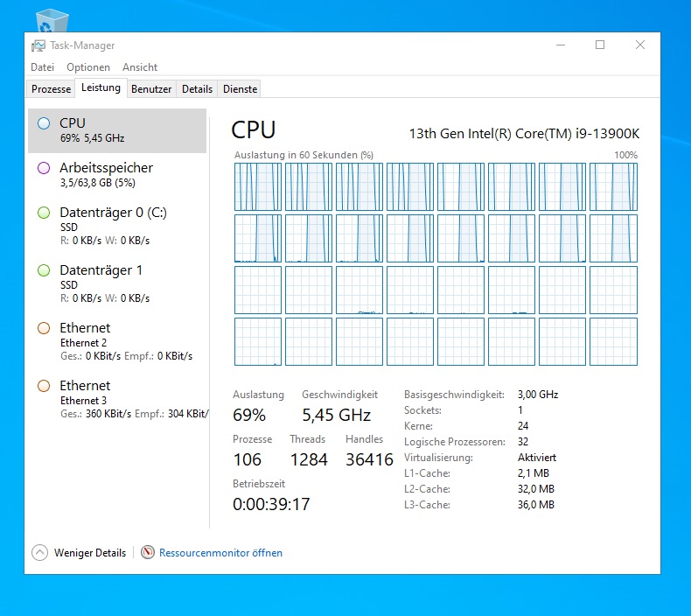Click the '13th Gen Intel(R) Core(TM) i9-13900K' text
The width and height of the screenshot is (691, 616).
click(524, 134)
